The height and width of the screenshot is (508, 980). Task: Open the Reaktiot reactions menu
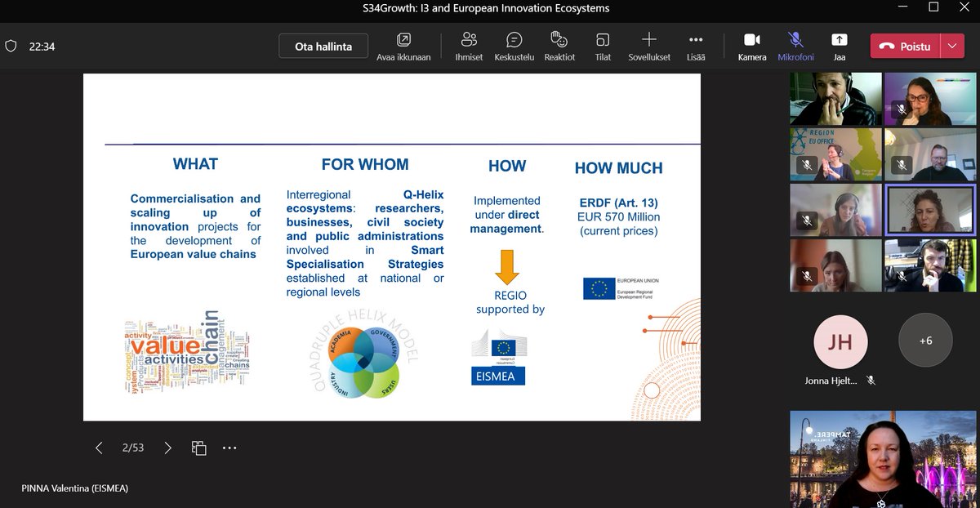point(559,47)
